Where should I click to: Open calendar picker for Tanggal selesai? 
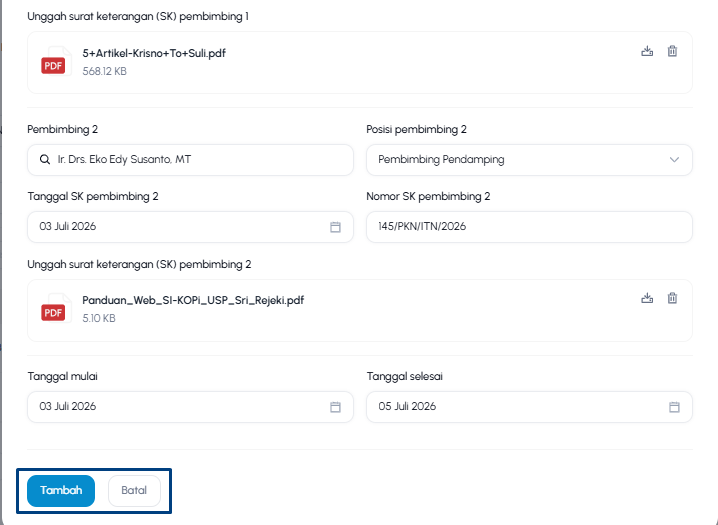click(x=674, y=407)
